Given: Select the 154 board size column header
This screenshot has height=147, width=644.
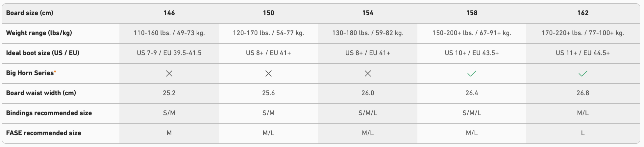Looking at the screenshot, I should pos(368,13).
